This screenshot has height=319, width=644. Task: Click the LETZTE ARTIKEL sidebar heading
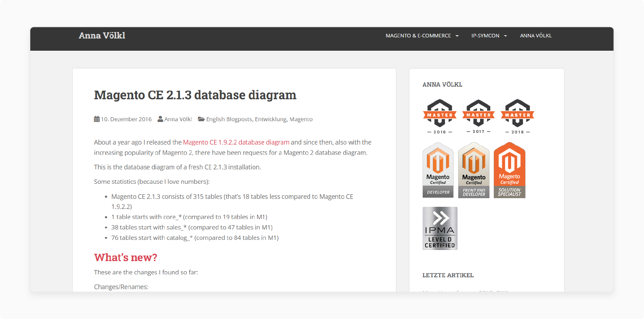click(x=448, y=275)
